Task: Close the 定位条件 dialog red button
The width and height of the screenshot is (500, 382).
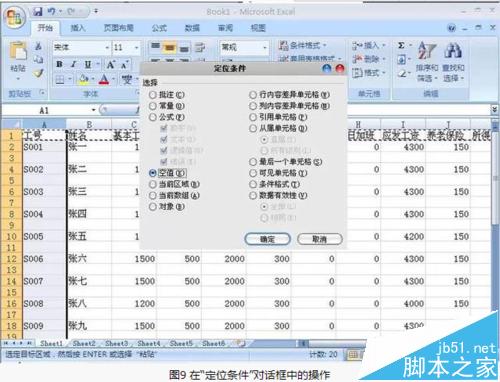Action: pyautogui.click(x=340, y=69)
